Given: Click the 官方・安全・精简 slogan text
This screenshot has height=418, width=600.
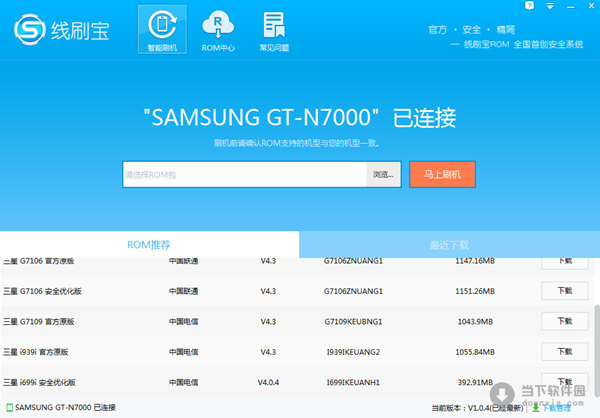Looking at the screenshot, I should [x=471, y=29].
